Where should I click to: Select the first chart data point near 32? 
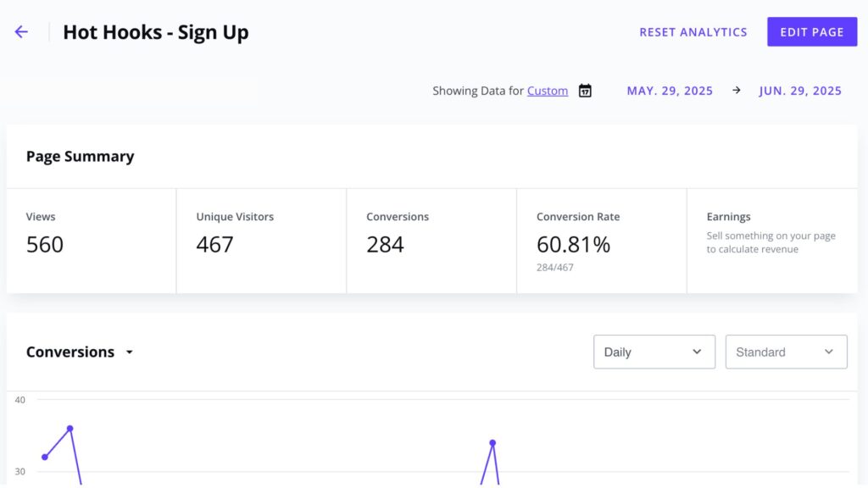pos(45,457)
